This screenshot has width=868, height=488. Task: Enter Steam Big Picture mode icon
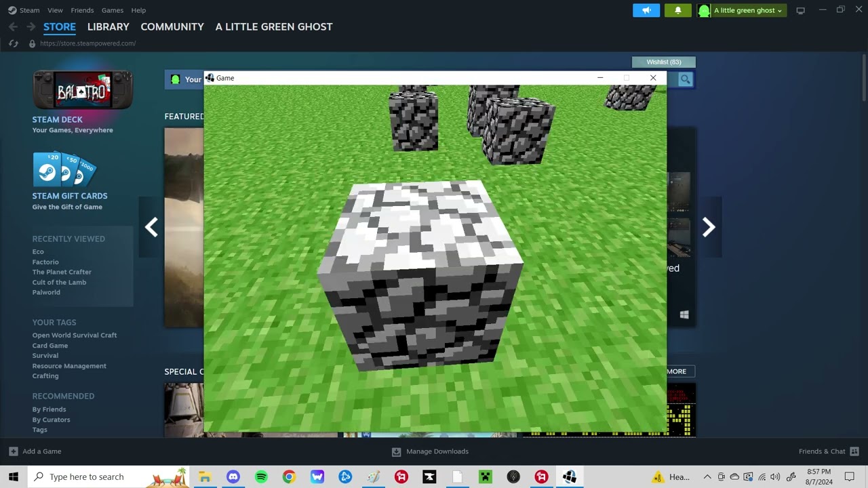click(801, 10)
